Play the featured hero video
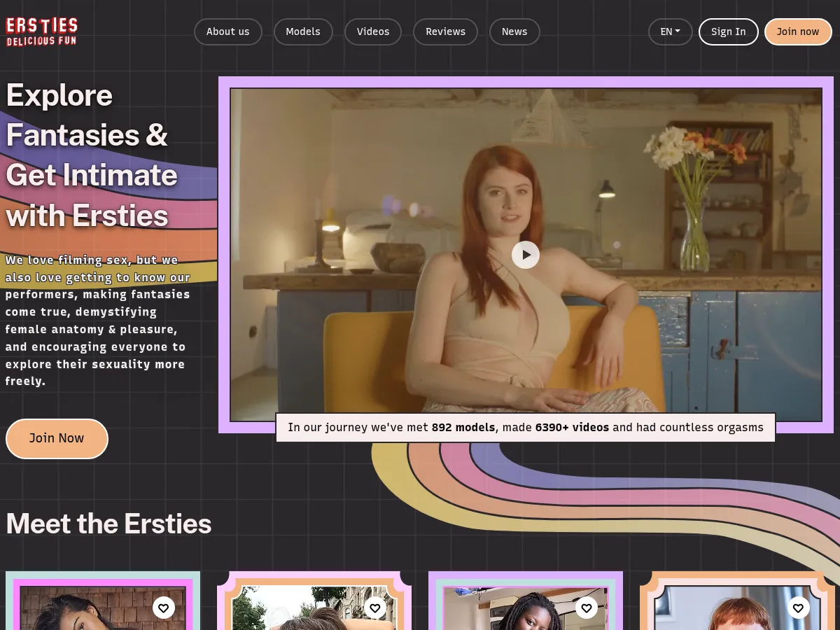Image resolution: width=840 pixels, height=630 pixels. tap(526, 255)
